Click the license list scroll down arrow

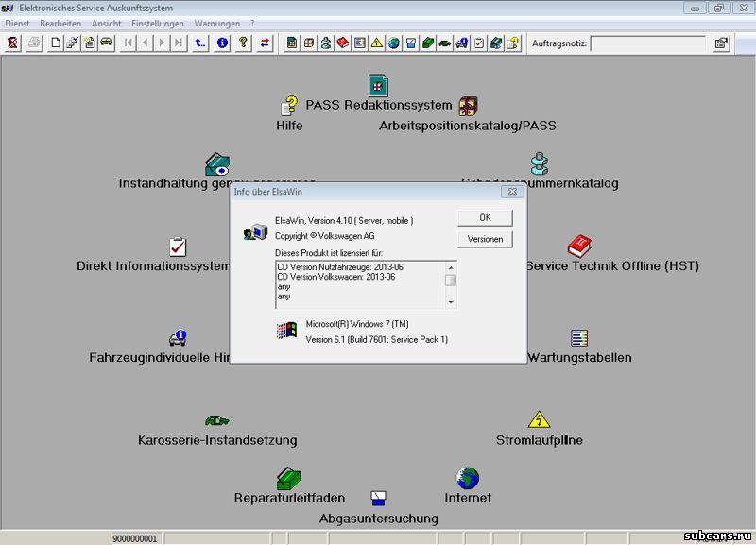[451, 302]
